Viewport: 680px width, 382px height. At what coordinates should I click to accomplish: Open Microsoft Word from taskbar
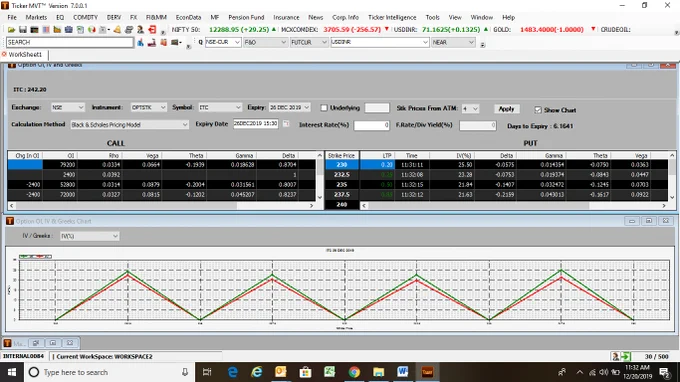coord(402,372)
